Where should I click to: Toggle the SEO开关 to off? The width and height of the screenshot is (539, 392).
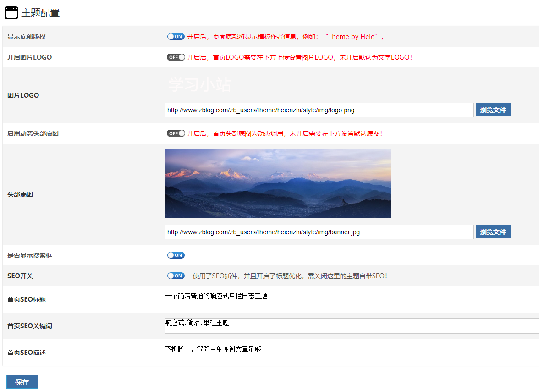176,276
